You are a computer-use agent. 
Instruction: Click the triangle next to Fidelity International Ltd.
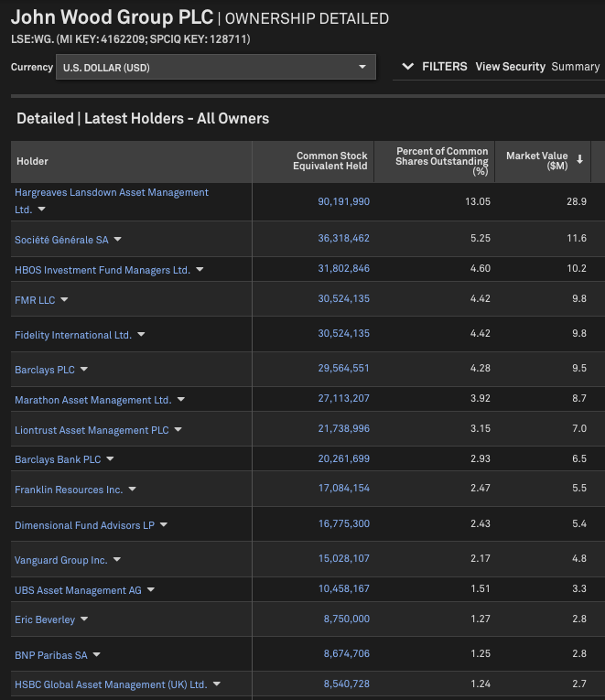141,334
